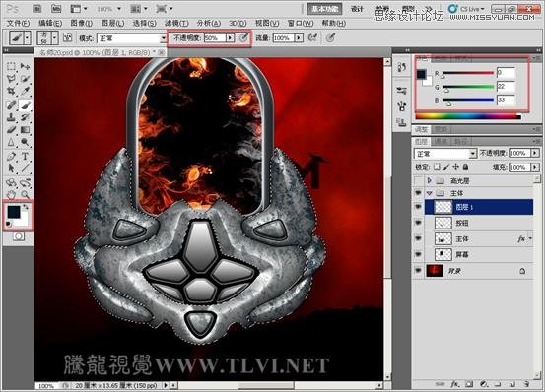Hide the 主体 group
Image resolution: width=545 pixels, height=392 pixels.
pos(418,193)
